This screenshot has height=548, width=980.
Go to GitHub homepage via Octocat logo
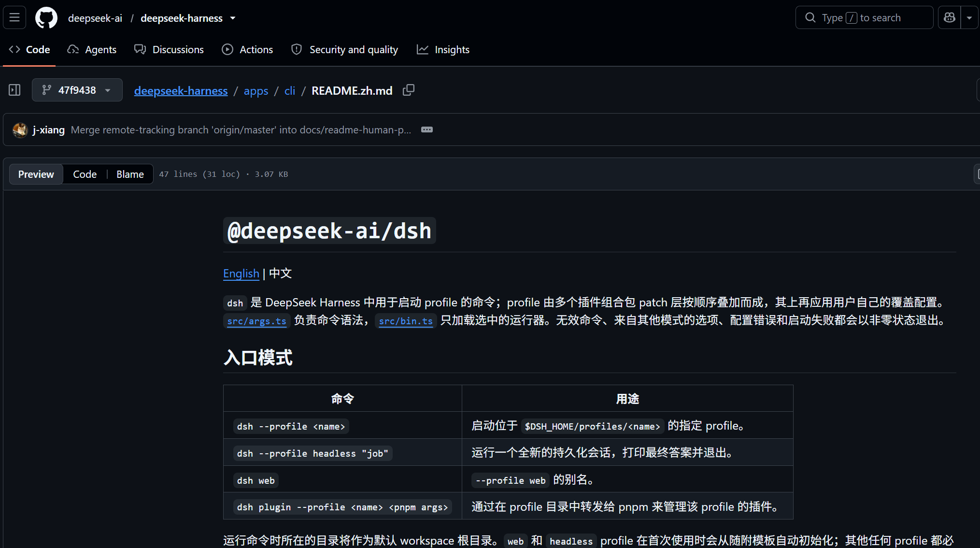click(46, 18)
